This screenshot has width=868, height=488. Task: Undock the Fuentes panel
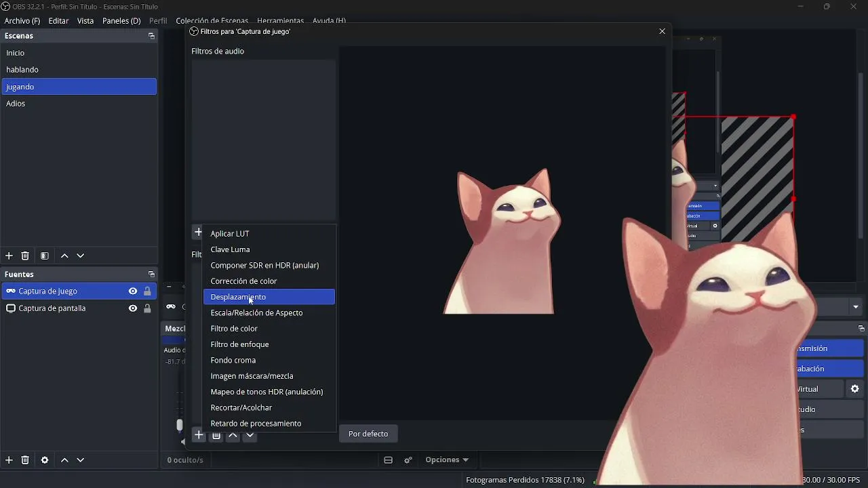pyautogui.click(x=151, y=274)
